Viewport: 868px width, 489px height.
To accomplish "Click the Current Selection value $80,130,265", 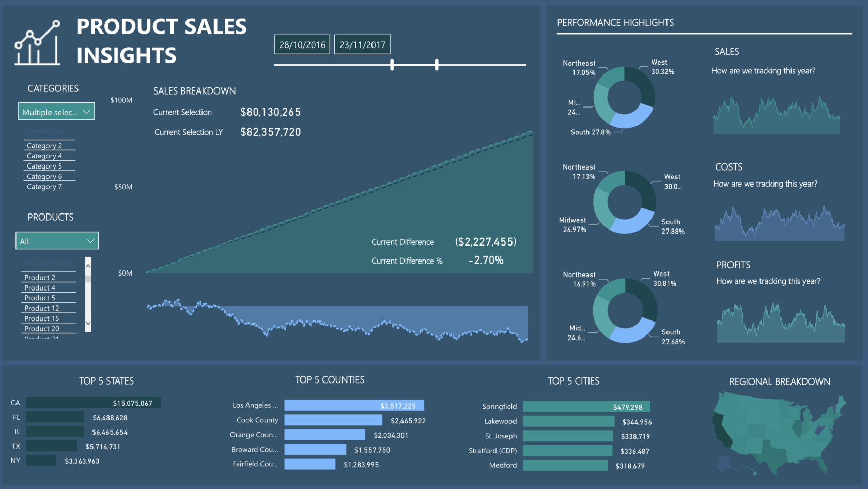I will click(x=270, y=112).
